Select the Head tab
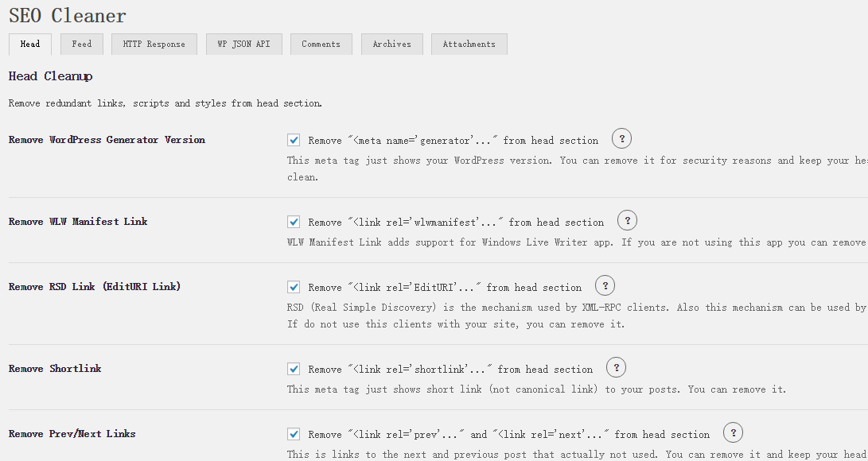 [30, 45]
